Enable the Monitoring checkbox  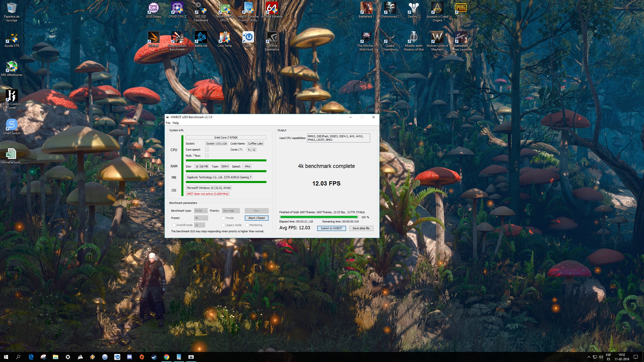[247, 225]
